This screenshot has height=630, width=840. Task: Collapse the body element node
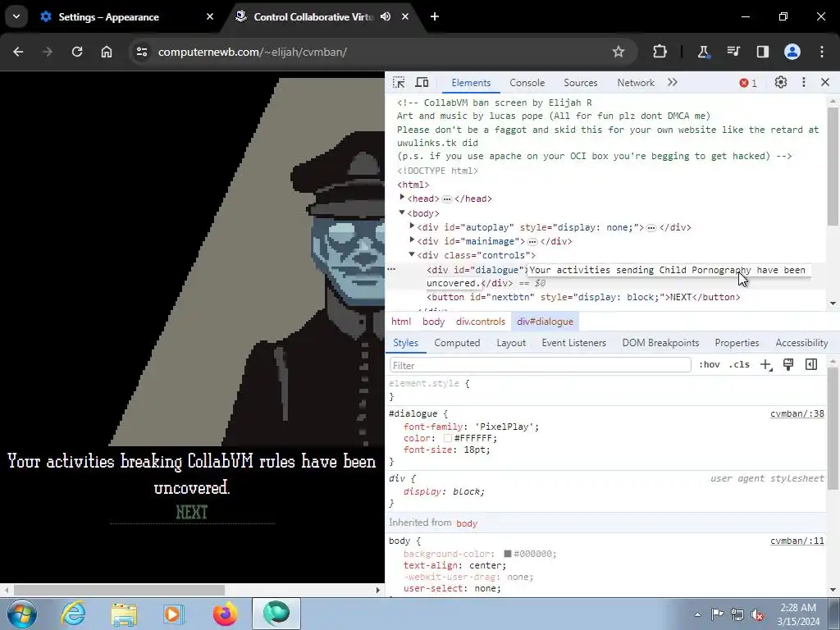[x=402, y=212]
